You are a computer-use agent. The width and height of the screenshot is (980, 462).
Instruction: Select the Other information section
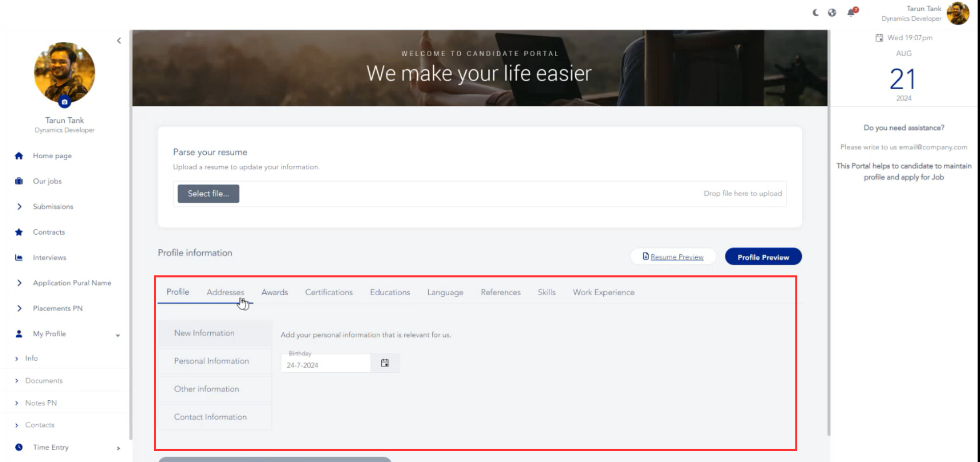215,389
